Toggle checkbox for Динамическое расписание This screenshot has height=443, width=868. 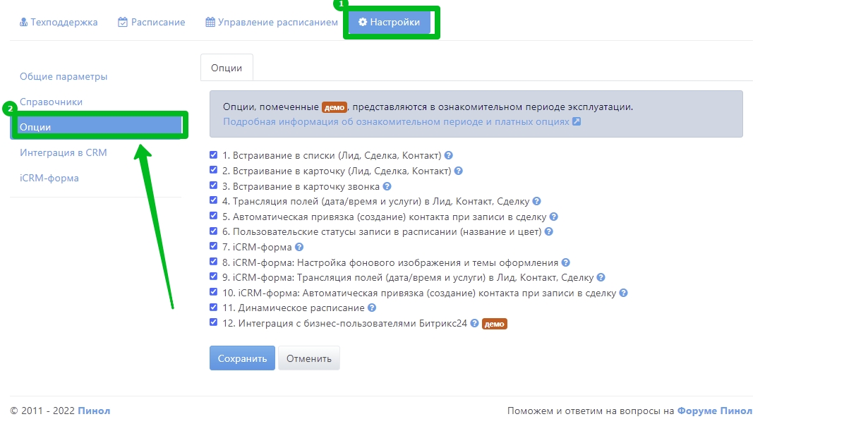pyautogui.click(x=214, y=308)
